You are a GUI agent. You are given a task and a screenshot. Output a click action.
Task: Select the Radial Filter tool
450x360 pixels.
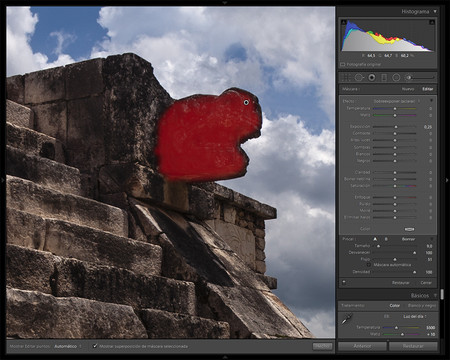pos(396,78)
